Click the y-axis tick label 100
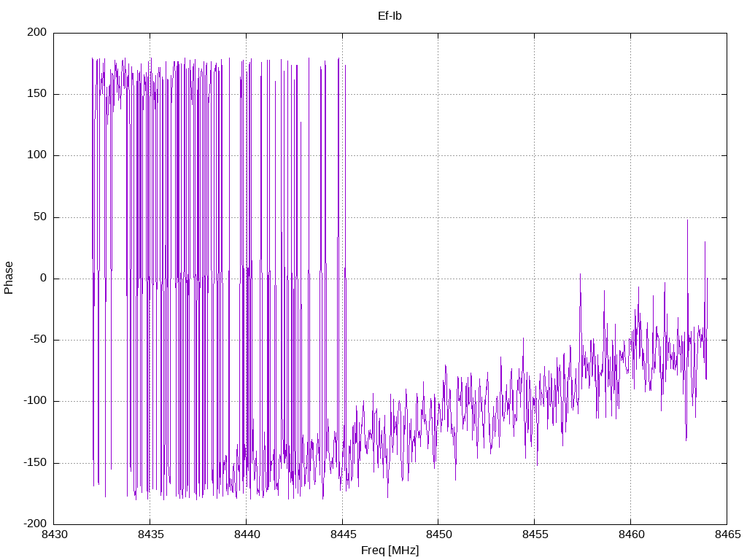The height and width of the screenshot is (560, 747). click(x=37, y=155)
